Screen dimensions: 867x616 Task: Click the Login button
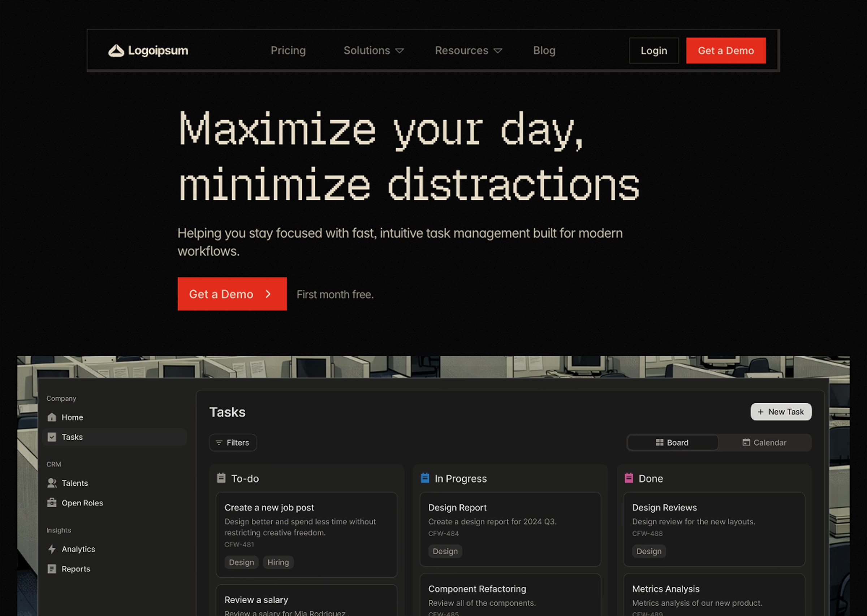pyautogui.click(x=654, y=51)
